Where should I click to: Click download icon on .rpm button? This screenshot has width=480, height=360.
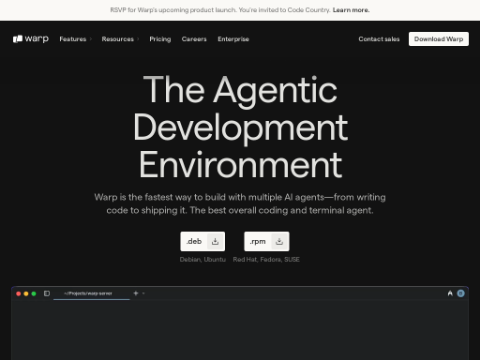click(279, 241)
